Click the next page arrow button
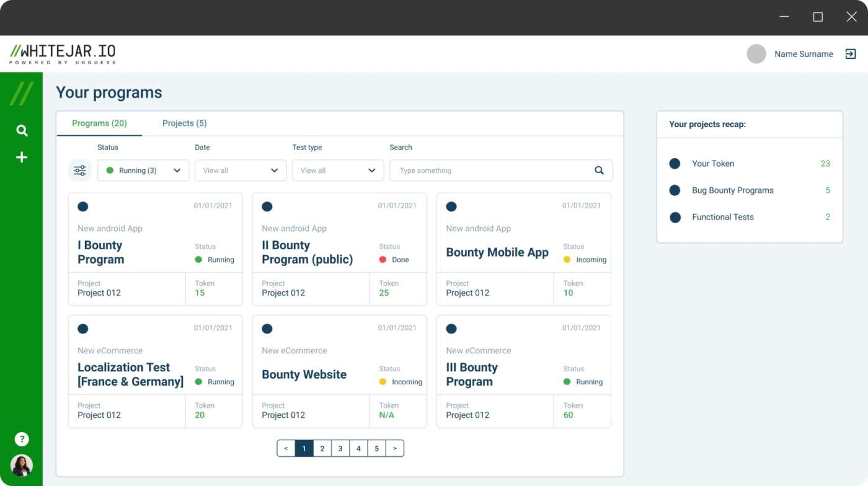This screenshot has height=486, width=868. tap(395, 448)
